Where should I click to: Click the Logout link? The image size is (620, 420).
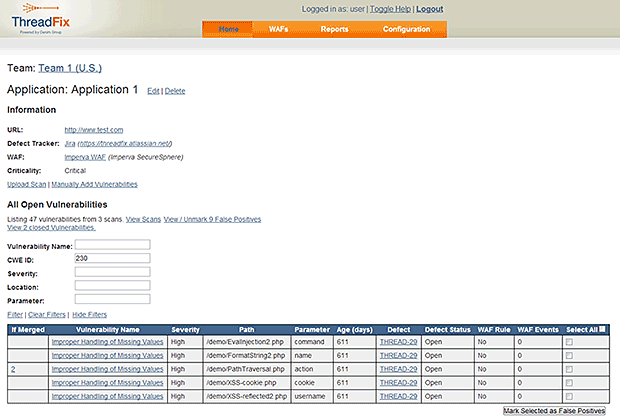coord(429,9)
